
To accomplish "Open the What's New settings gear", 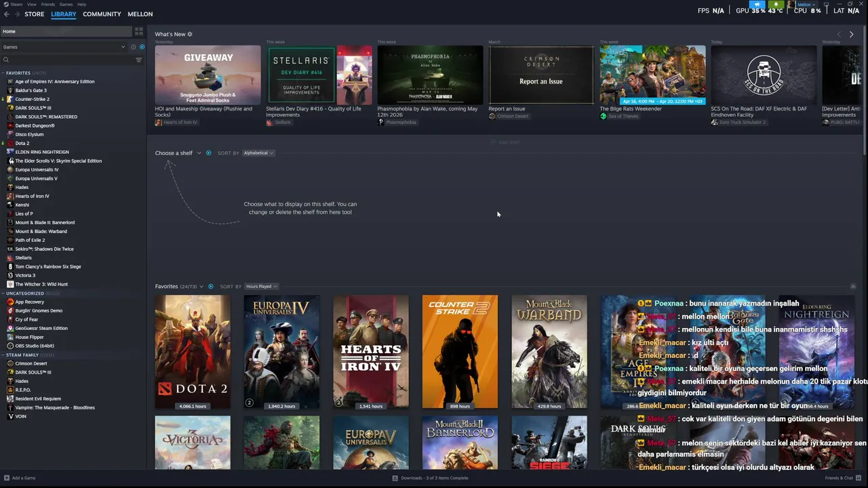I will 190,34.
